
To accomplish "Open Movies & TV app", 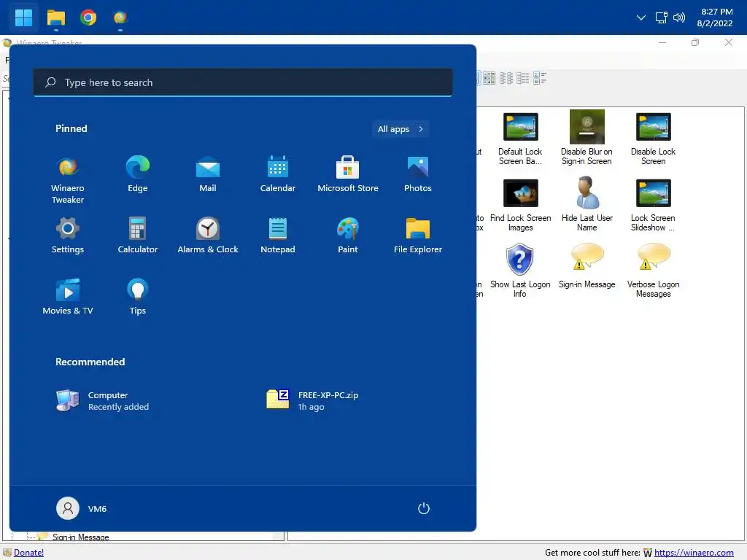I will tap(68, 296).
